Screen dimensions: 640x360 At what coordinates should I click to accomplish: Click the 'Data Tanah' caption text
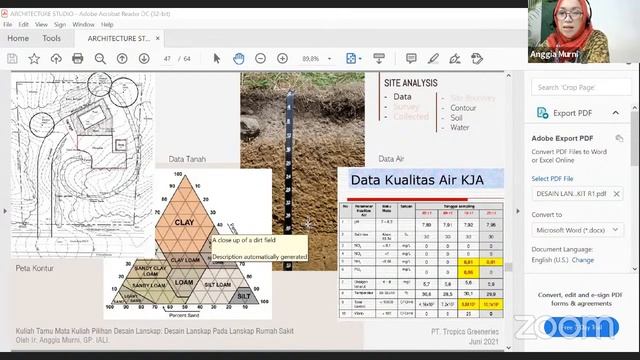click(x=187, y=159)
